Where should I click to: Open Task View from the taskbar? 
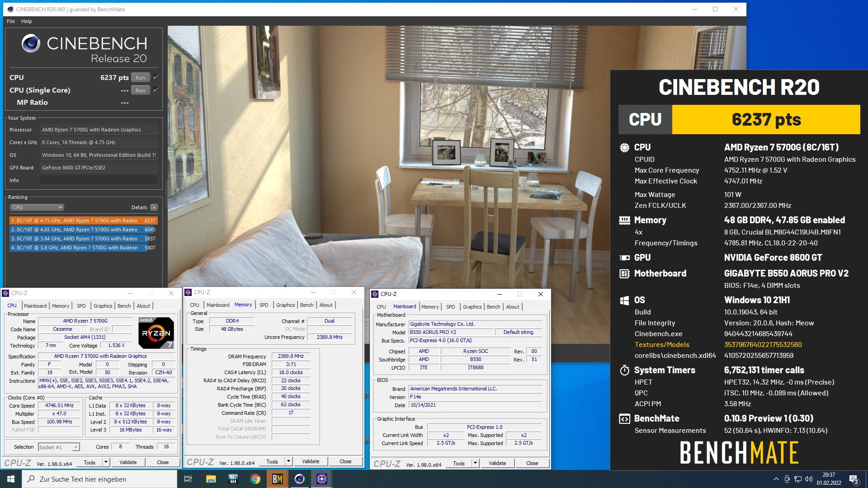click(x=188, y=479)
